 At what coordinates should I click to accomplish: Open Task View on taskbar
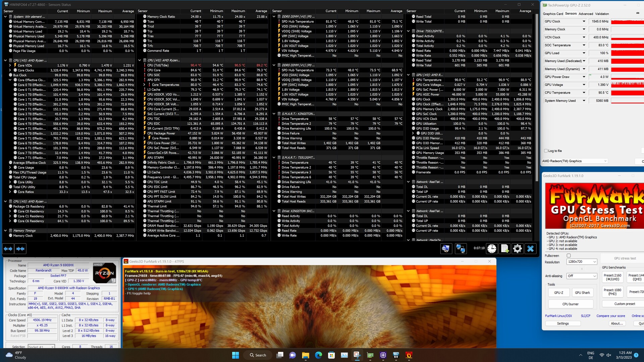coord(280,355)
